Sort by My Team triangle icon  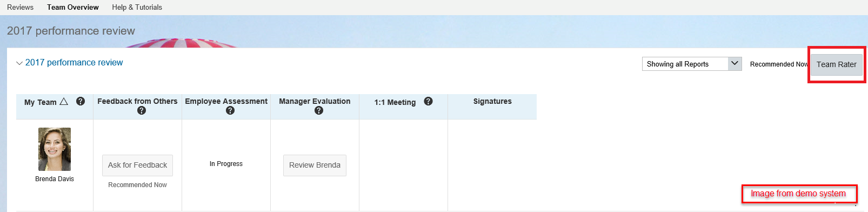click(64, 101)
